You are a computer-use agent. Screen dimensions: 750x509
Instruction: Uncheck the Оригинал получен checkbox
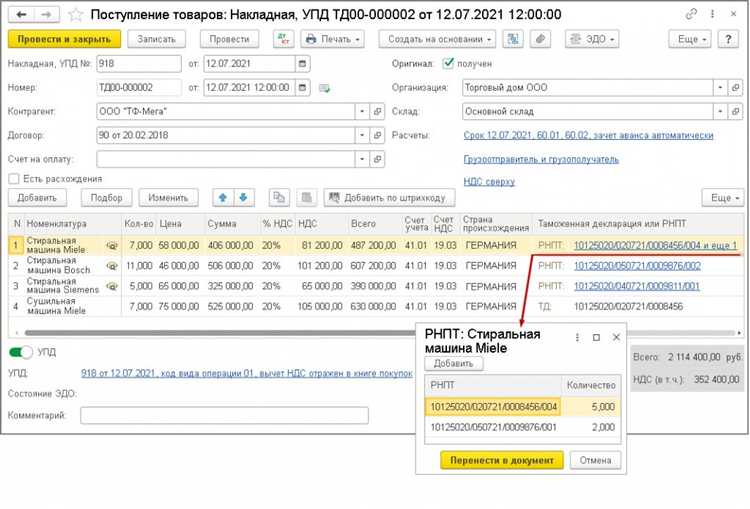[449, 63]
